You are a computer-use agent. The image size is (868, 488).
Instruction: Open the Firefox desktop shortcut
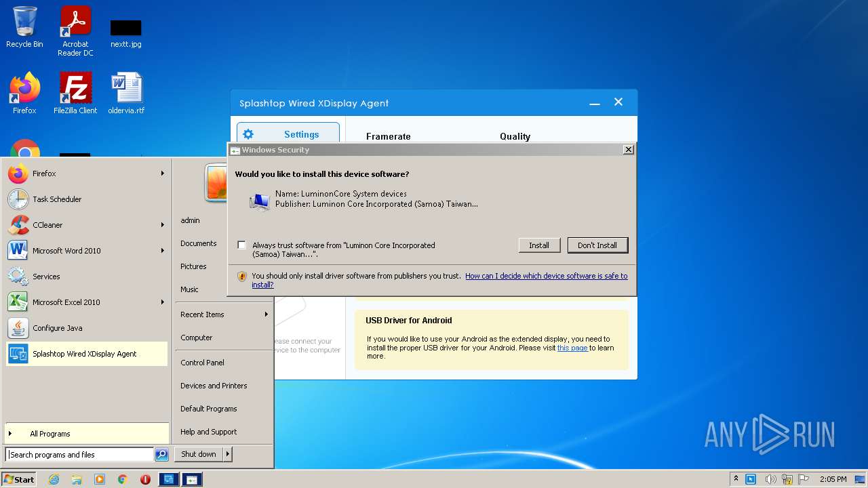[x=24, y=93]
